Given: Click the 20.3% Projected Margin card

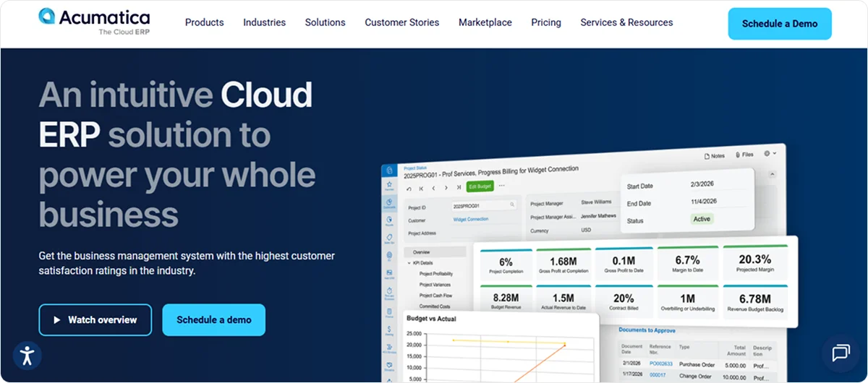Looking at the screenshot, I should (x=754, y=261).
